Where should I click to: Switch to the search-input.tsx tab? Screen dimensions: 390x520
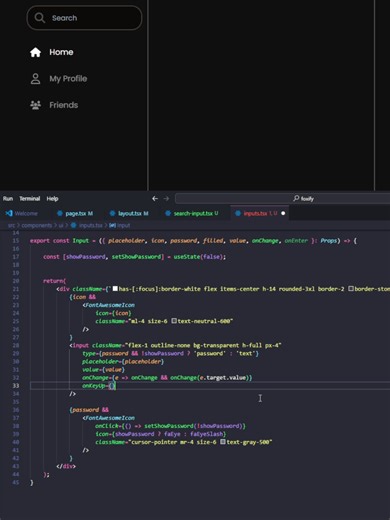coord(192,213)
